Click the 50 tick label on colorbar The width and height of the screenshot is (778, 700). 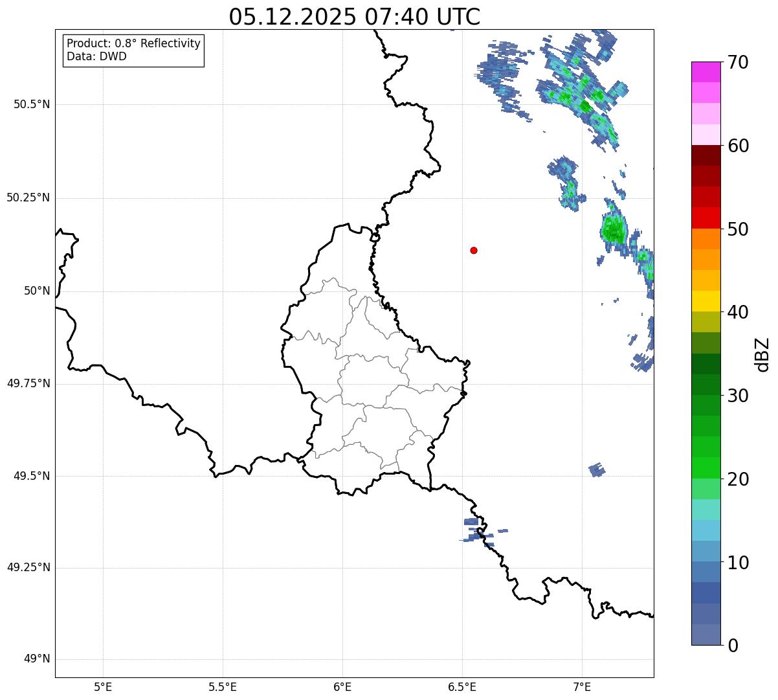click(738, 229)
